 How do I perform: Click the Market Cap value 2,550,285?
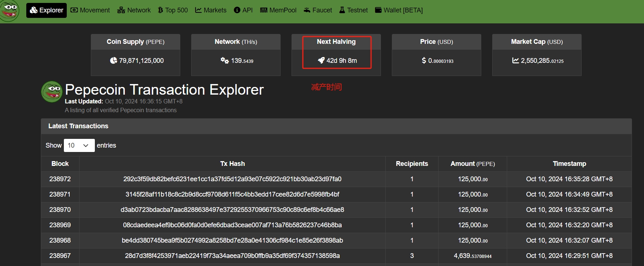pyautogui.click(x=542, y=61)
